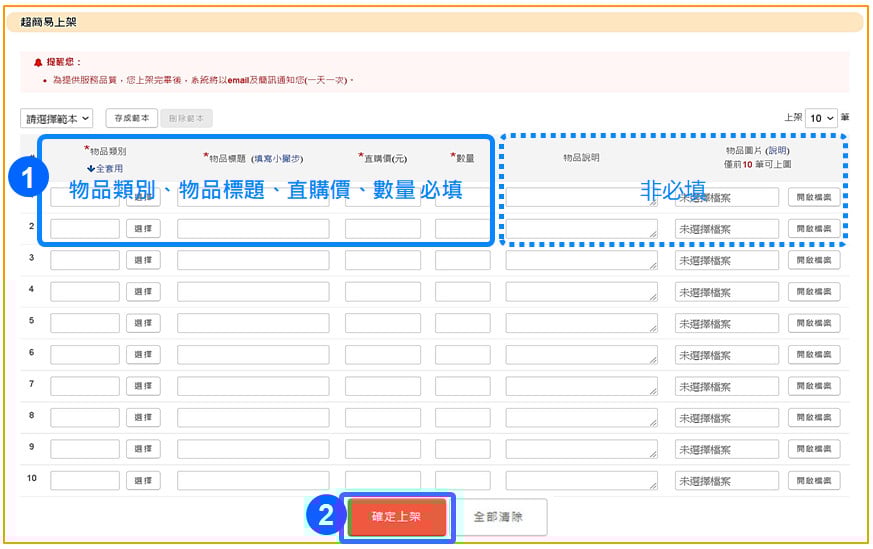Click the bell icon beside 提醒您

pos(38,62)
